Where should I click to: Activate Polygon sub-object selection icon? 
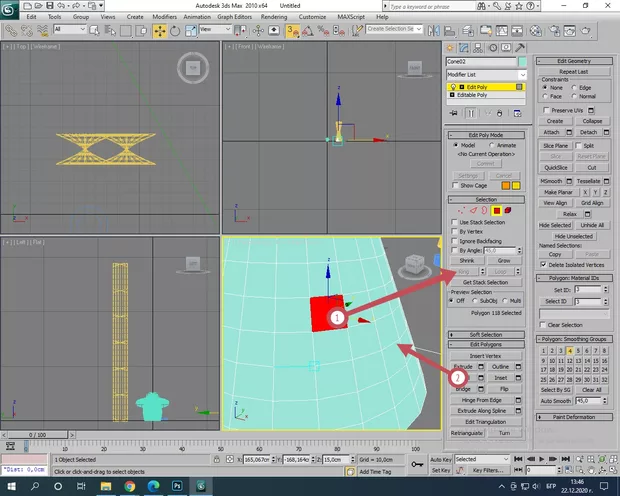click(x=496, y=210)
